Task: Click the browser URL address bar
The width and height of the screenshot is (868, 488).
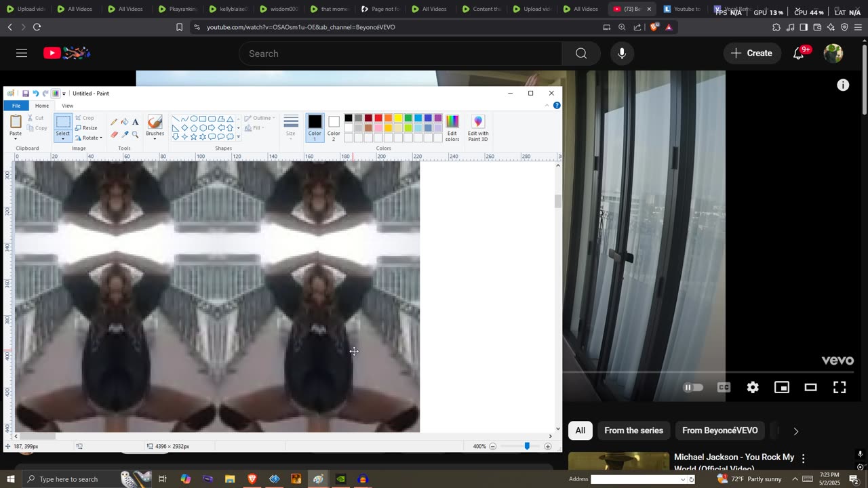Action: [x=400, y=27]
